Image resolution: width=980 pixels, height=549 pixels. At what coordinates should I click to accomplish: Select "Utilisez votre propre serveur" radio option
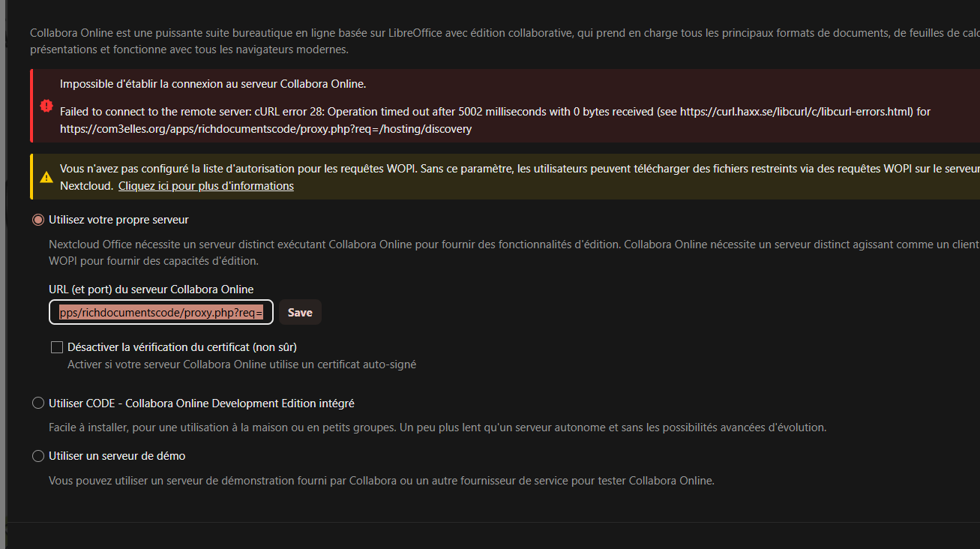(x=38, y=220)
